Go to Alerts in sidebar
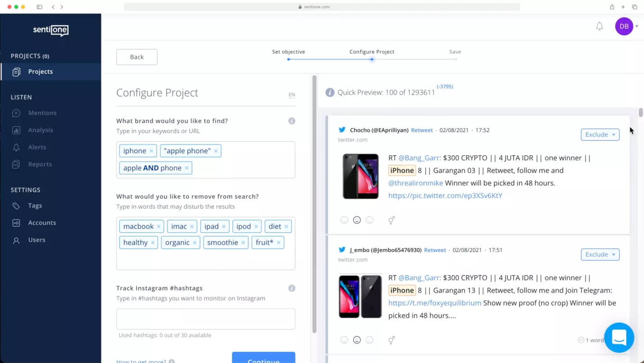 point(37,147)
